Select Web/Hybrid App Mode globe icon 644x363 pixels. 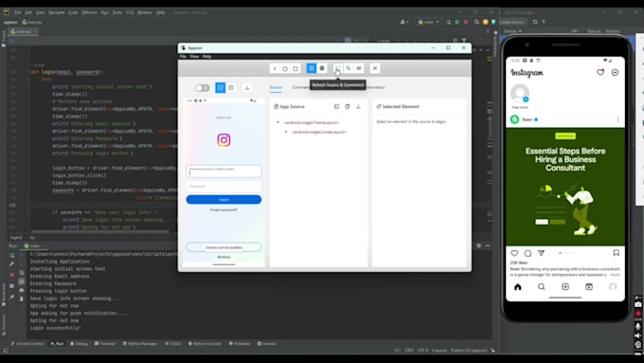coord(322,68)
